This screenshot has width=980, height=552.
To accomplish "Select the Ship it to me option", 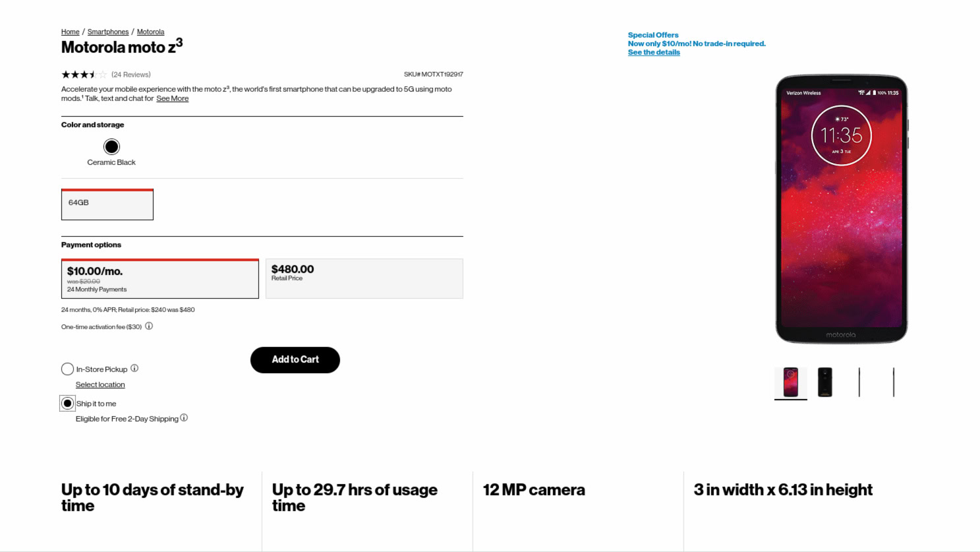I will 67,403.
